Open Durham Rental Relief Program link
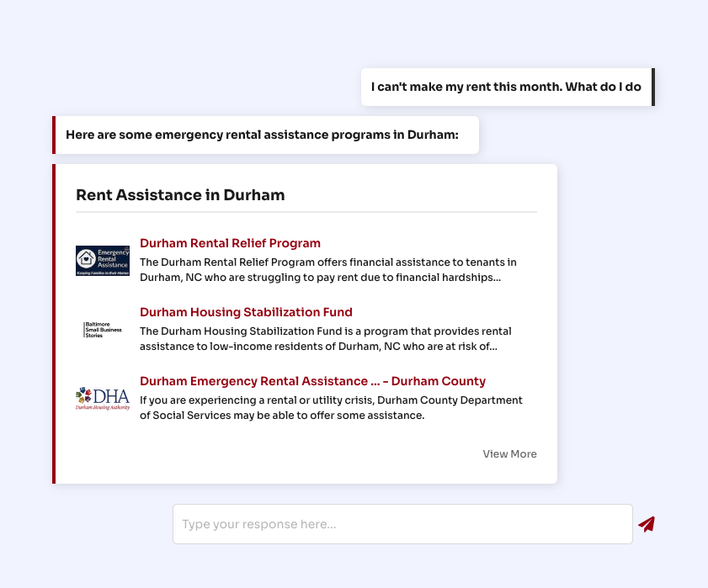Viewport: 708px width, 588px height. (x=230, y=243)
